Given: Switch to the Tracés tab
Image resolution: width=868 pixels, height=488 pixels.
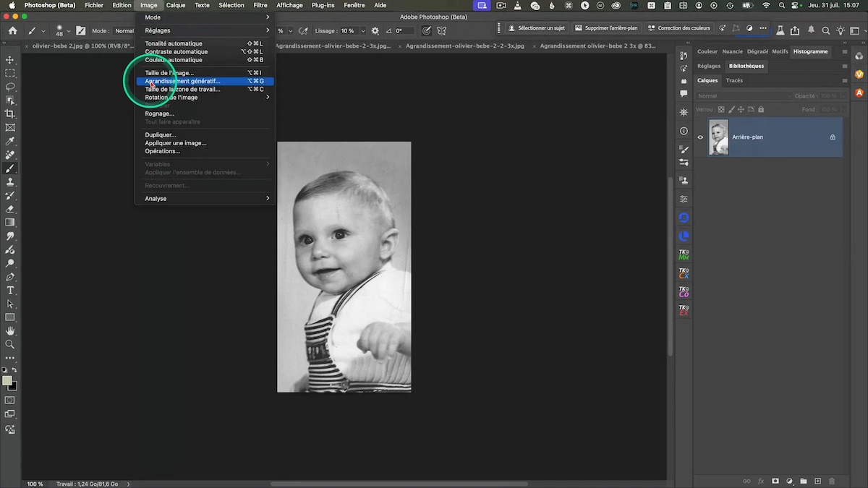Looking at the screenshot, I should click(x=734, y=80).
